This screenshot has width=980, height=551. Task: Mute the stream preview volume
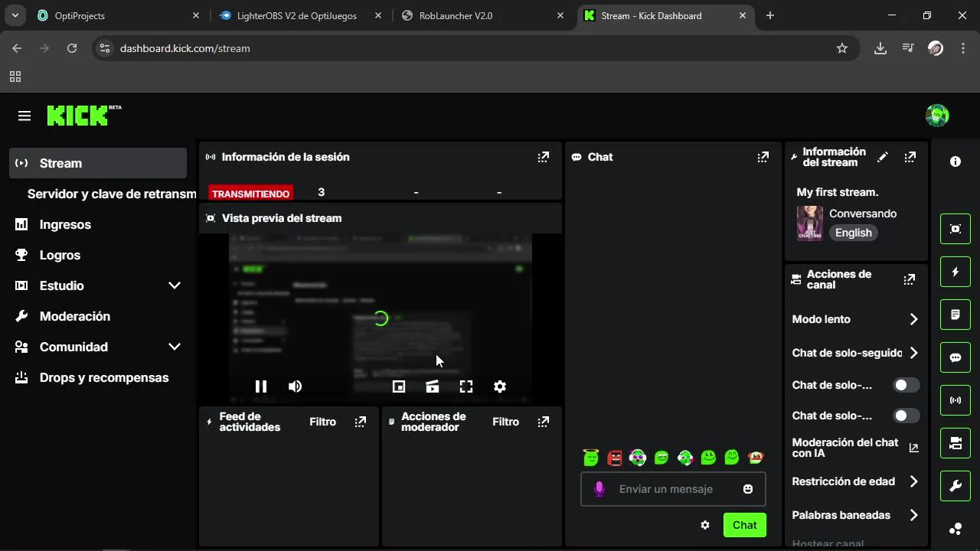(295, 386)
